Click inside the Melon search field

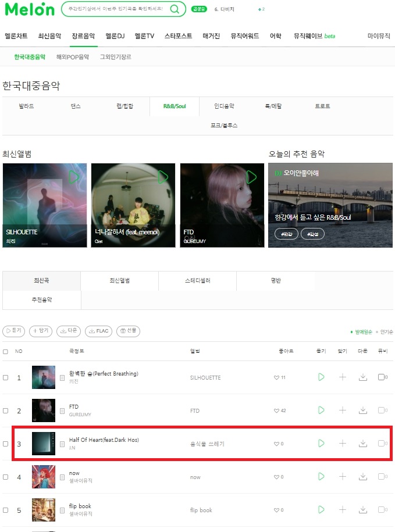[115, 9]
